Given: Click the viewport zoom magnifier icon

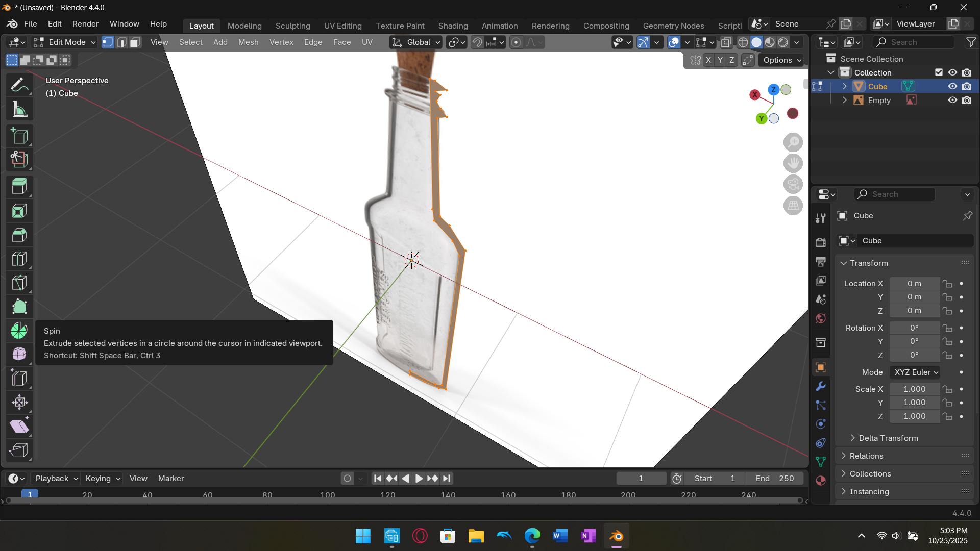Looking at the screenshot, I should pyautogui.click(x=793, y=142).
